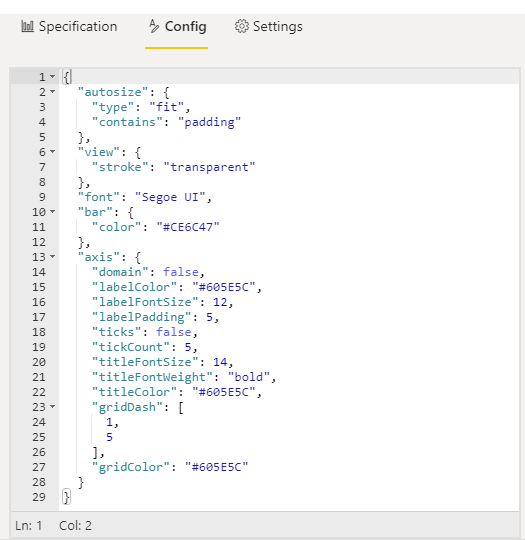Collapse the root object at line 1

click(x=52, y=76)
